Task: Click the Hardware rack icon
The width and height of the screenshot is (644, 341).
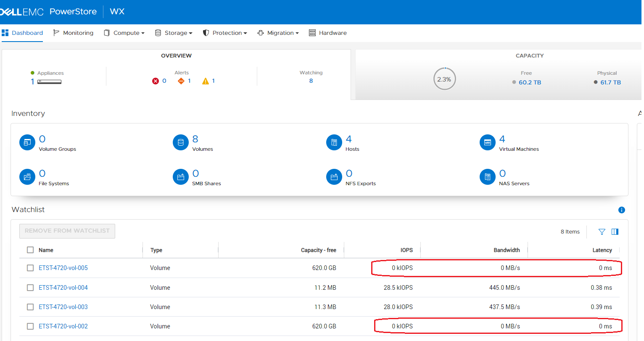Action: click(x=312, y=33)
